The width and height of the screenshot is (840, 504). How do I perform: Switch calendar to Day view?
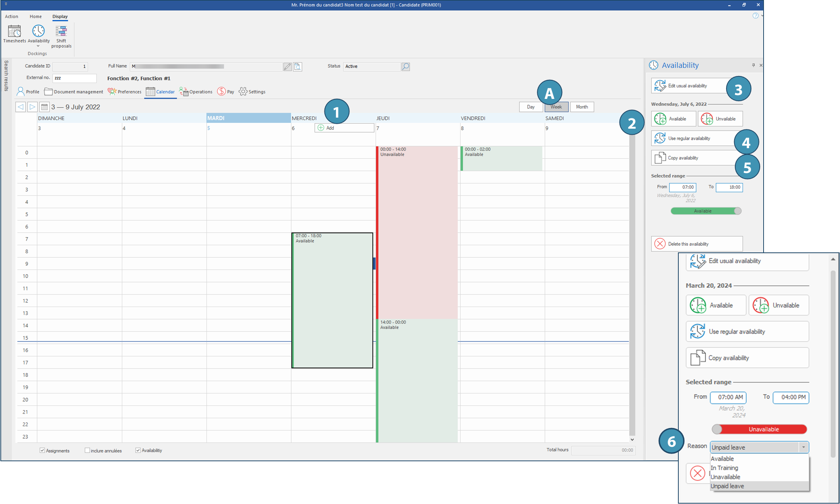click(531, 107)
